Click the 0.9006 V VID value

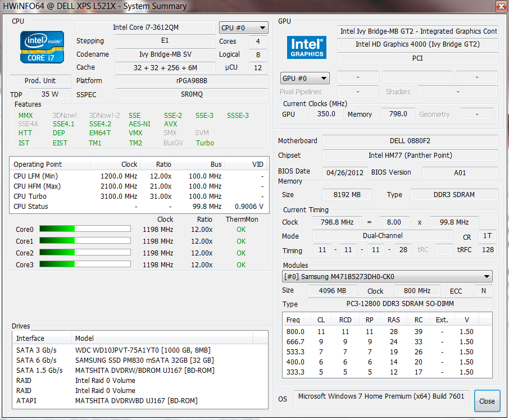tap(249, 206)
